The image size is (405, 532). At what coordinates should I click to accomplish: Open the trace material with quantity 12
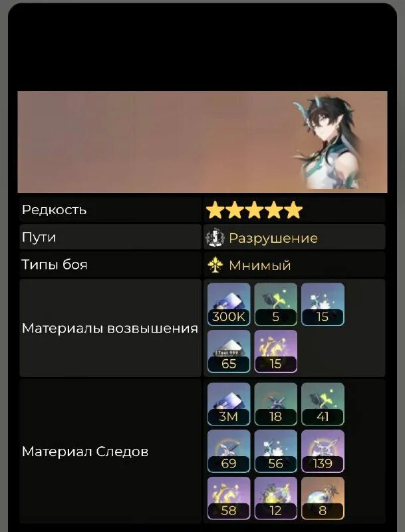275,498
